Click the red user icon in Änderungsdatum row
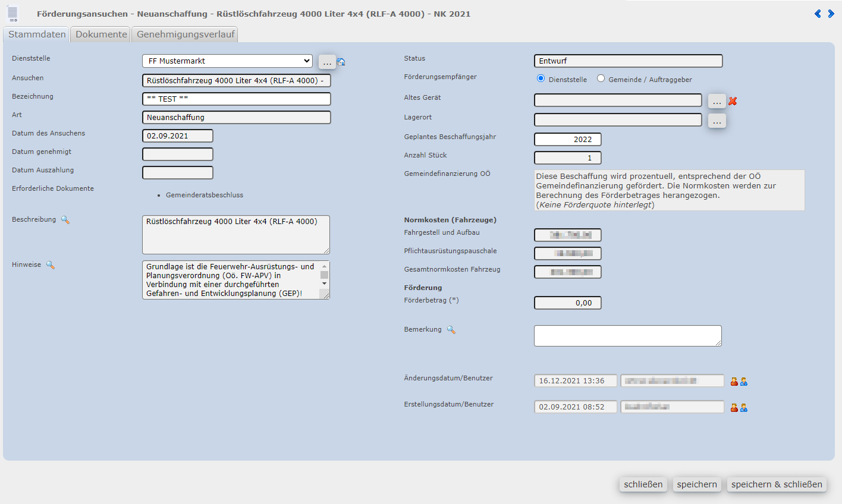842x504 pixels. tap(734, 382)
